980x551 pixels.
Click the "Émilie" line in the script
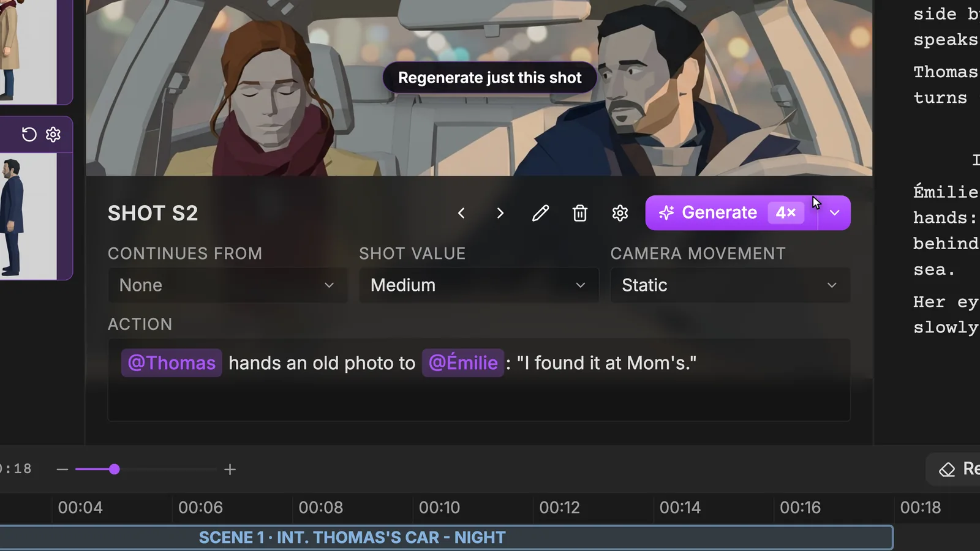click(x=946, y=192)
